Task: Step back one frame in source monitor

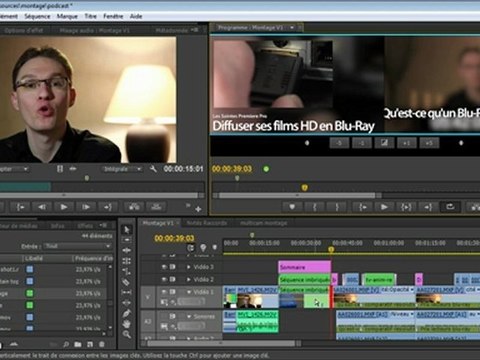Action: 42,207
